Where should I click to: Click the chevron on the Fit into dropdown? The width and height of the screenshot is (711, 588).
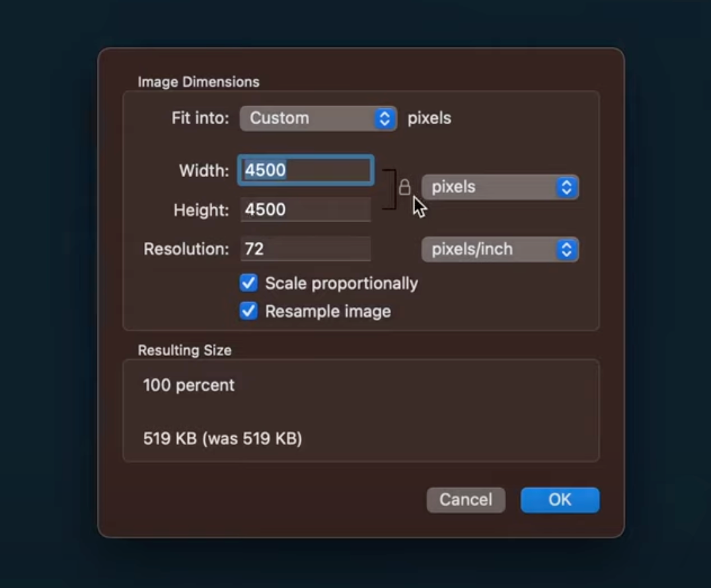(386, 118)
